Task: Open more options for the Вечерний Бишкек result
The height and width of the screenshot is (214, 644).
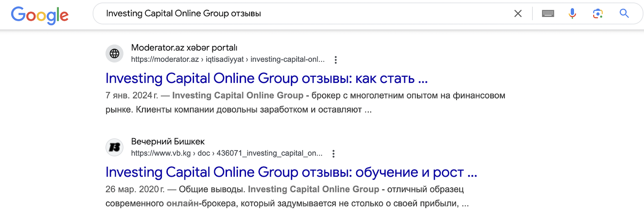Action: click(x=333, y=154)
